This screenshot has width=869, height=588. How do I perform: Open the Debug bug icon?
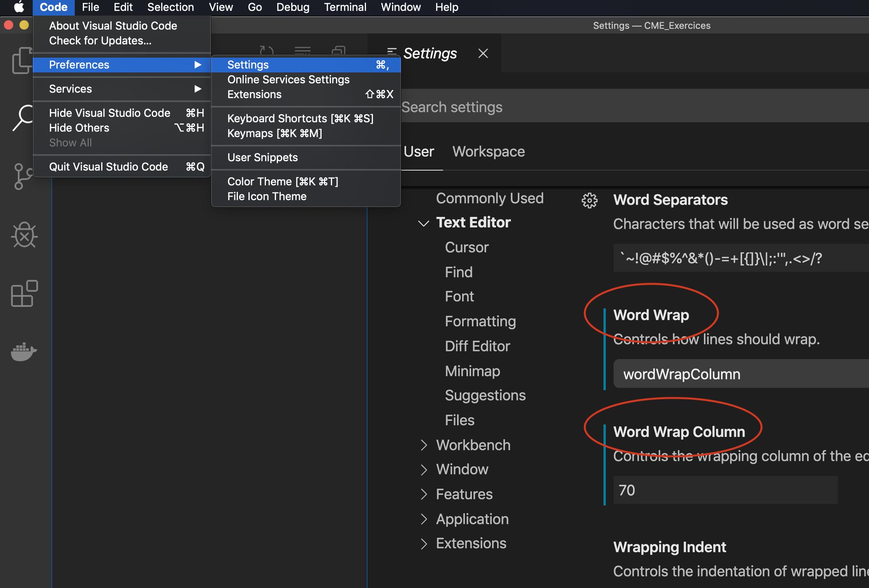(24, 235)
